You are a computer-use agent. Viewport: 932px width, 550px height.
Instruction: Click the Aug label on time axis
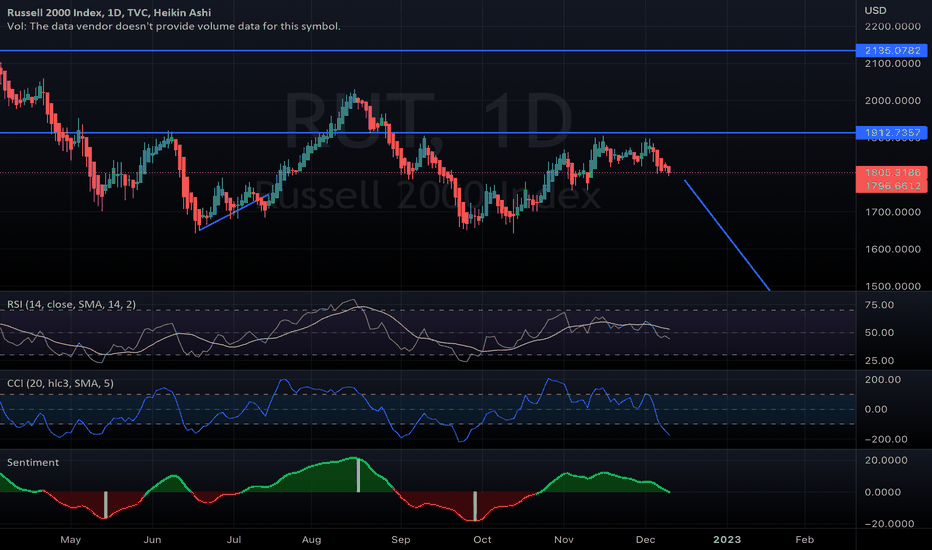pyautogui.click(x=311, y=540)
